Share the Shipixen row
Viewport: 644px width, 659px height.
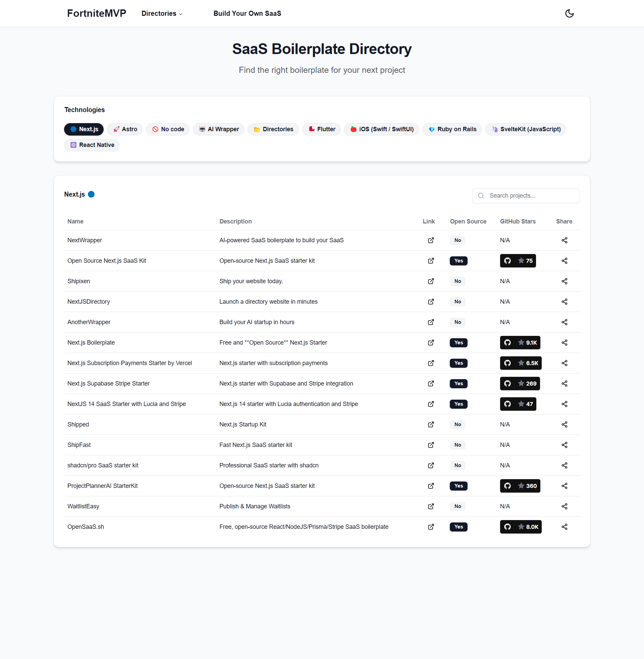point(565,281)
